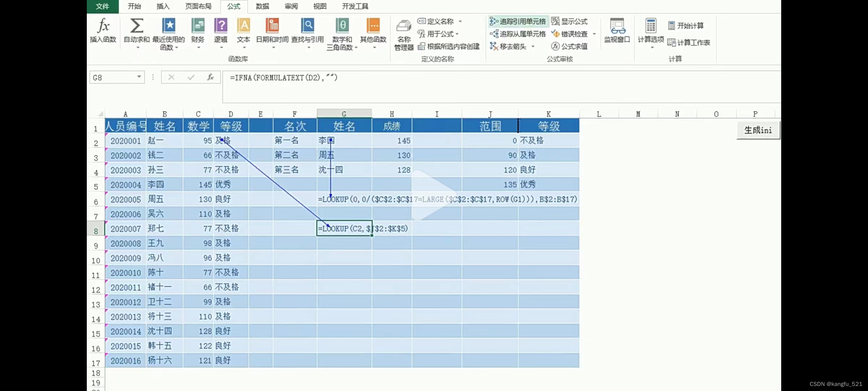Click Error Checking (错误检查)
The width and height of the screenshot is (868, 391).
point(569,34)
